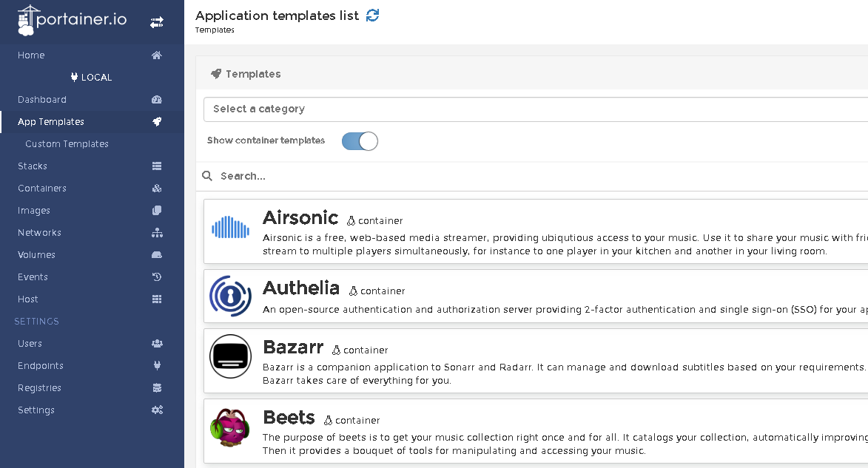
Task: Open the Images section in sidebar
Action: [34, 211]
